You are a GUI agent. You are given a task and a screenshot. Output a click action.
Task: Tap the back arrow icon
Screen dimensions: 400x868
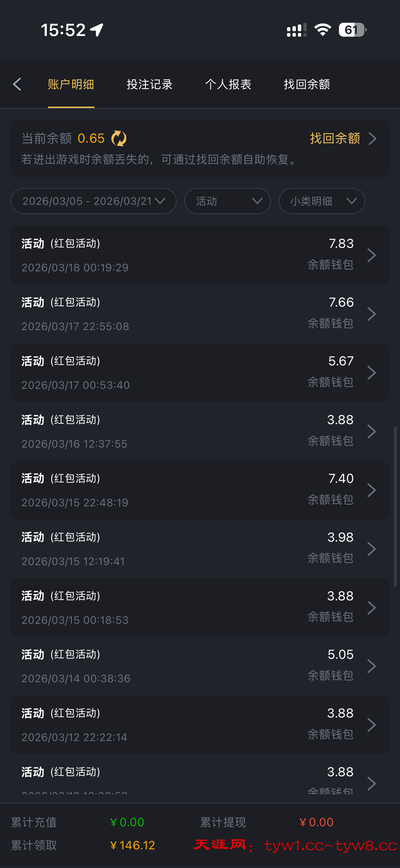pos(17,84)
